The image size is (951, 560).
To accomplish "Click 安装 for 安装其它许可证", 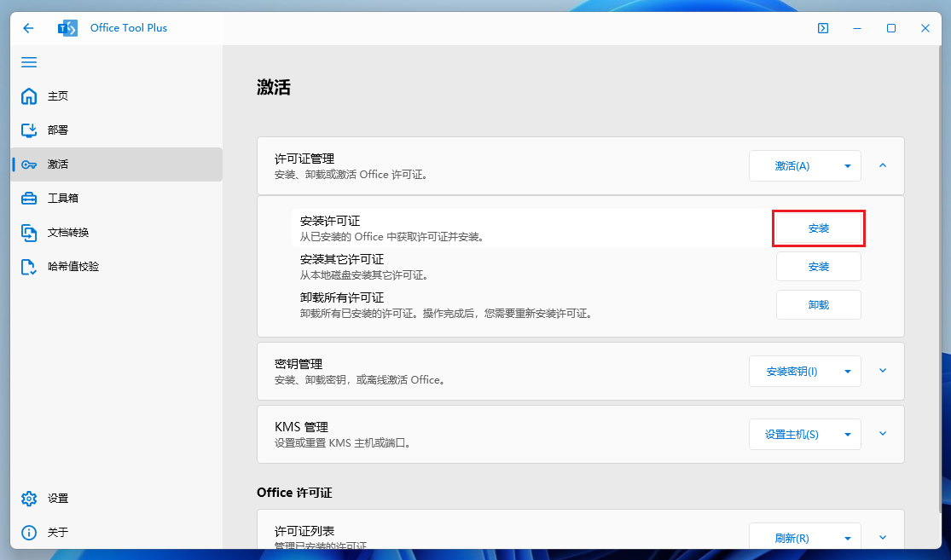I will (x=819, y=267).
